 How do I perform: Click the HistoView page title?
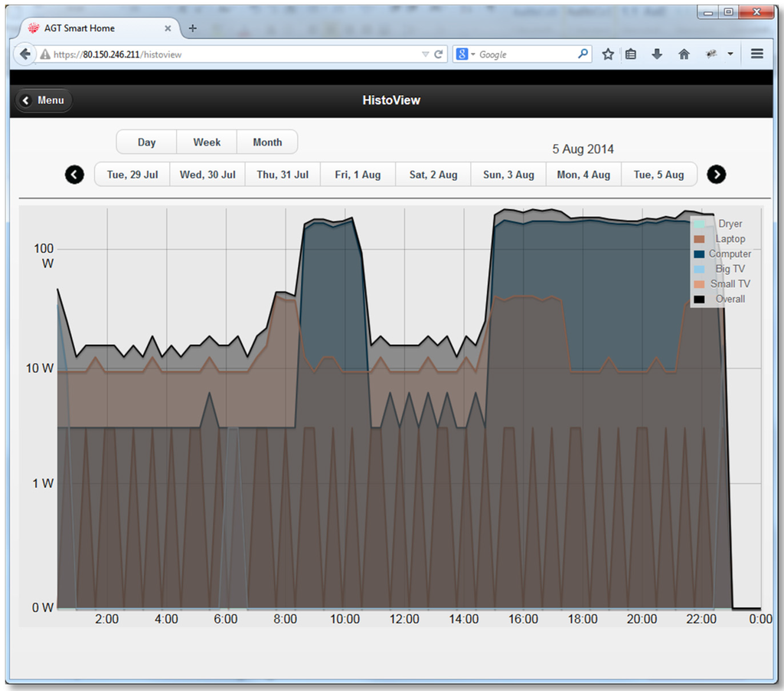pyautogui.click(x=391, y=100)
